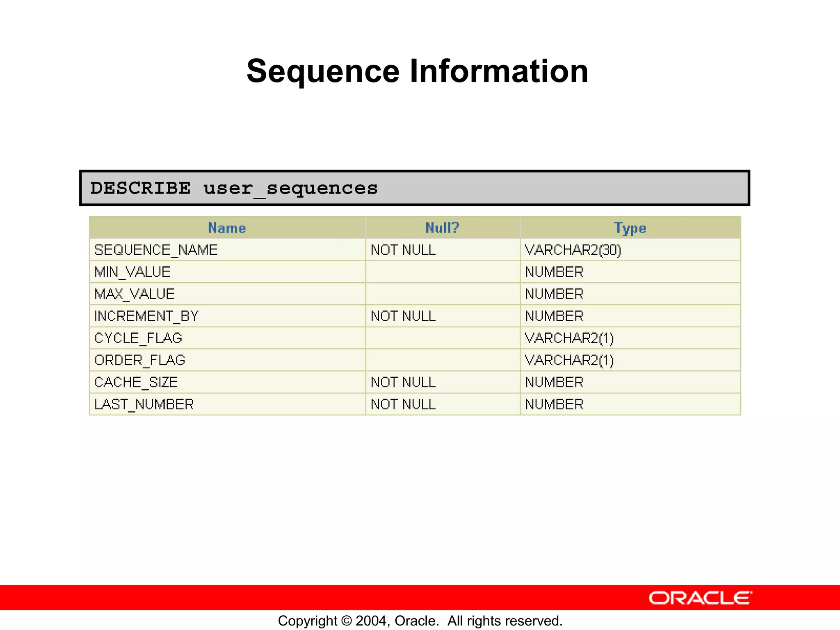Select the Type column header
The width and height of the screenshot is (840, 630).
click(630, 228)
